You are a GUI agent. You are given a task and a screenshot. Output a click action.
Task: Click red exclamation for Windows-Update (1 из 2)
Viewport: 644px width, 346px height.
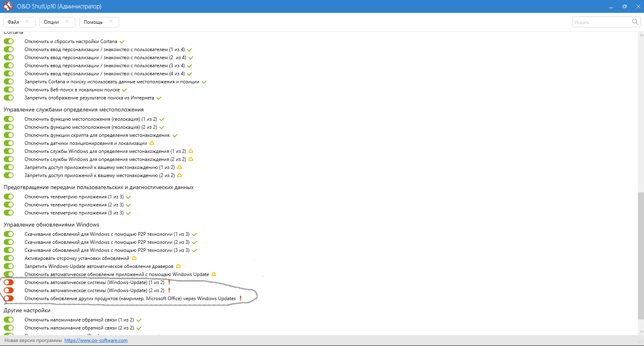point(169,282)
